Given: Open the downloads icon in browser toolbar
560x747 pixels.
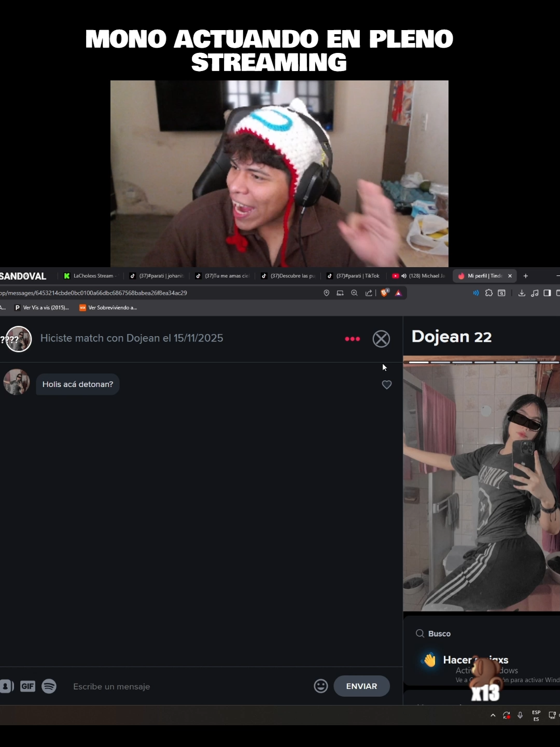Looking at the screenshot, I should [x=522, y=293].
